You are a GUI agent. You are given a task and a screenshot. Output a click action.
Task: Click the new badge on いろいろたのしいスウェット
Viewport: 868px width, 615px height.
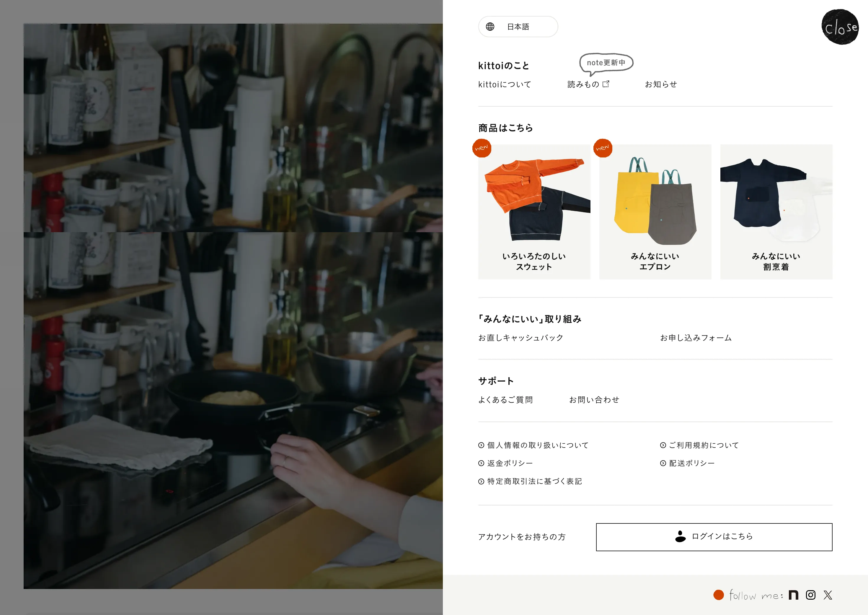coord(482,149)
